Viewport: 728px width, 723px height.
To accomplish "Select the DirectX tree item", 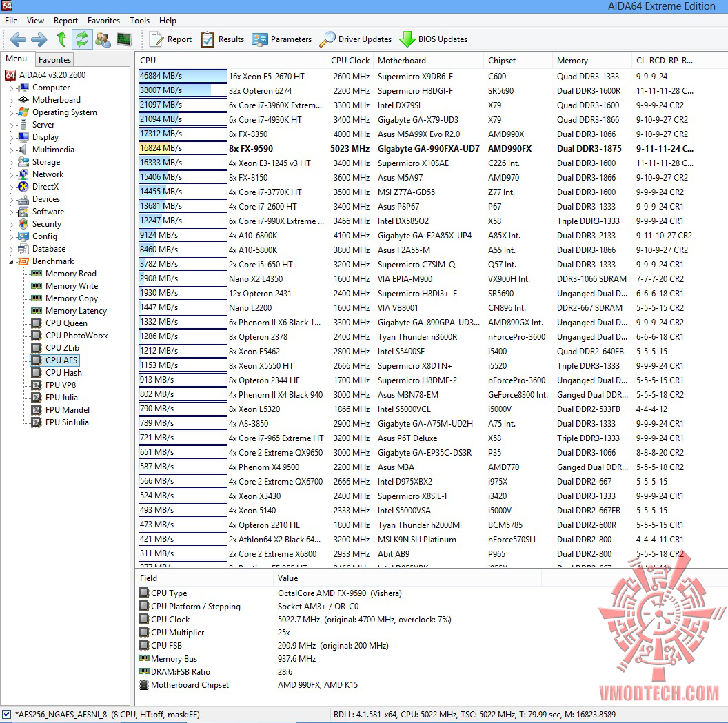I will click(x=38, y=187).
